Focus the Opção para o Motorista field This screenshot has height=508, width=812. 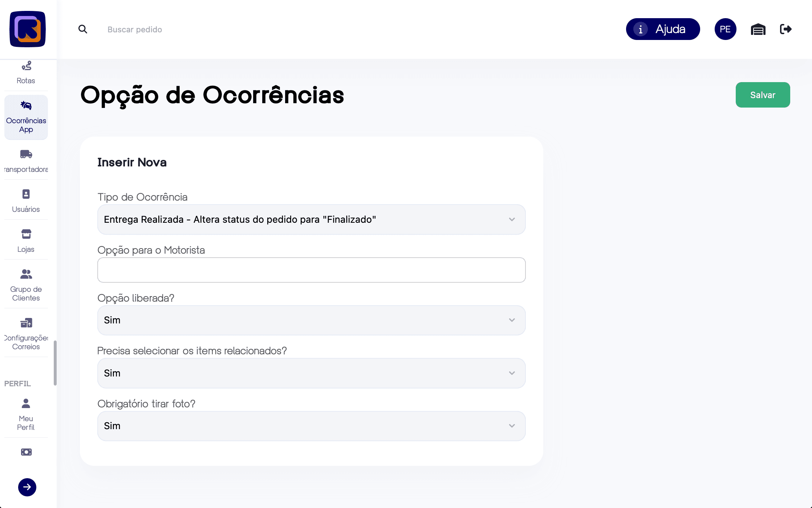pos(311,270)
